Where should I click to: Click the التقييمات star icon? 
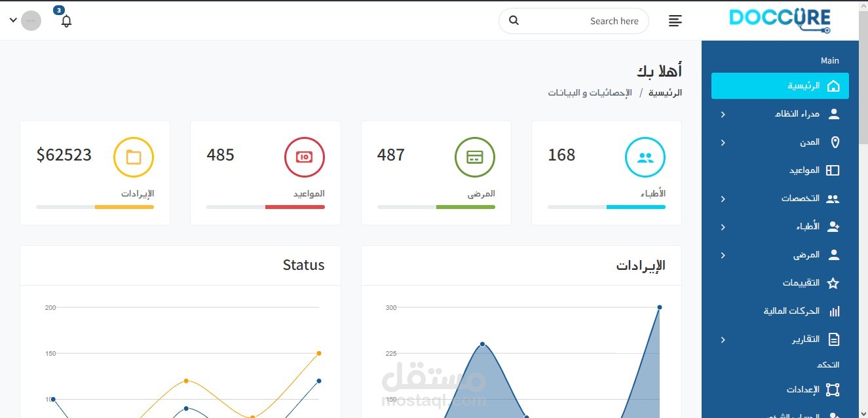point(833,283)
